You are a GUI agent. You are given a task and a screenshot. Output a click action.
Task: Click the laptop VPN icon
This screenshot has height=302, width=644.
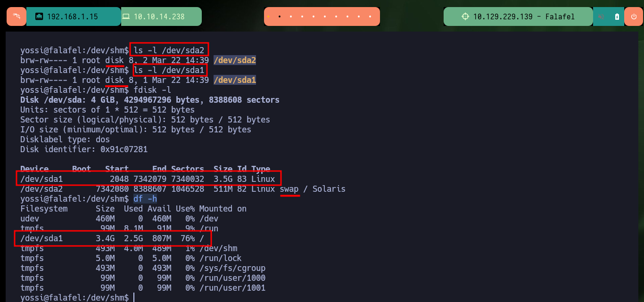(126, 16)
